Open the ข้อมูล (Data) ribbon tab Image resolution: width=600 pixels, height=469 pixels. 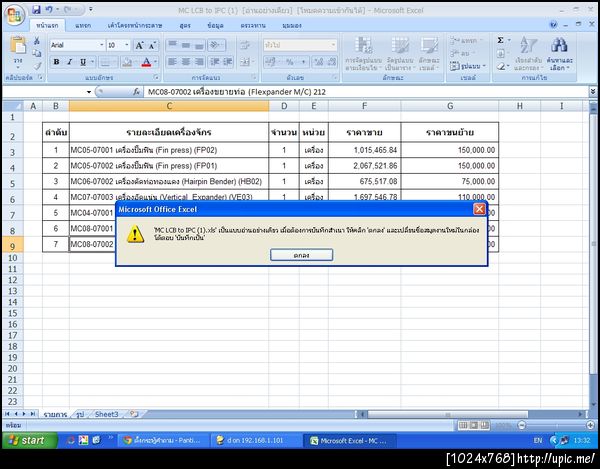click(x=215, y=26)
